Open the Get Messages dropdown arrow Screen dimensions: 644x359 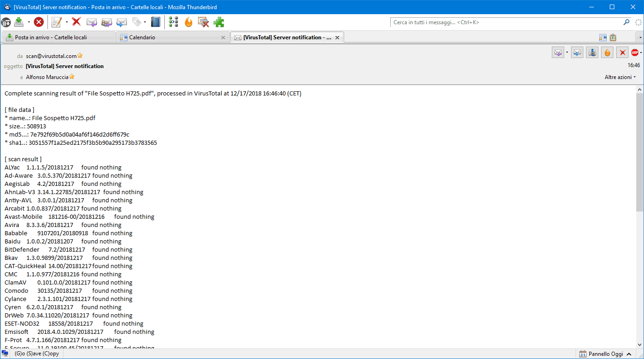pos(29,22)
